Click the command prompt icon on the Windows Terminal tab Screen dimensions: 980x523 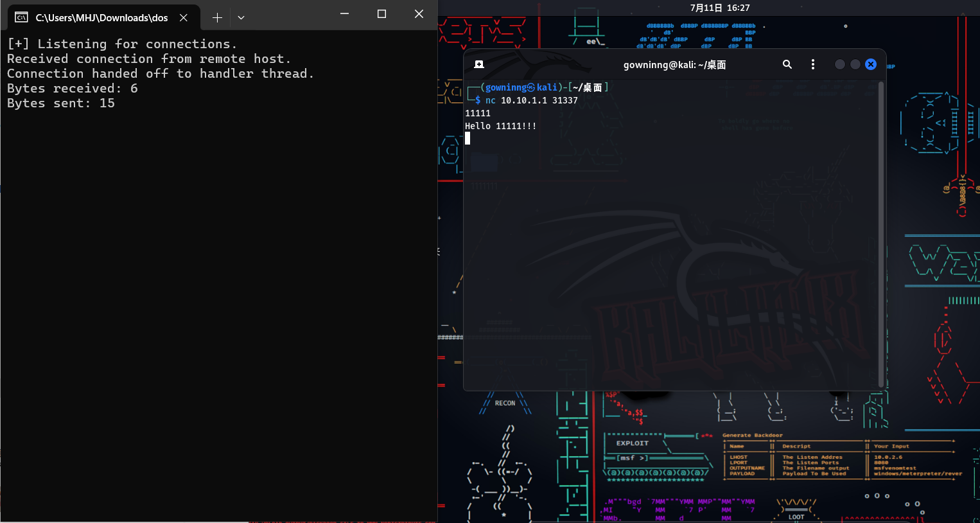pos(21,17)
